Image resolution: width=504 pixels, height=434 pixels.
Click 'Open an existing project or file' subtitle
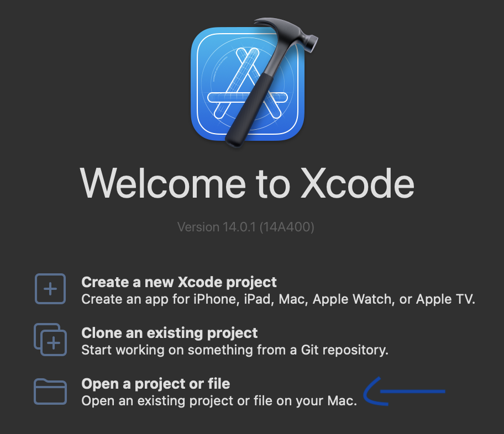coord(219,401)
